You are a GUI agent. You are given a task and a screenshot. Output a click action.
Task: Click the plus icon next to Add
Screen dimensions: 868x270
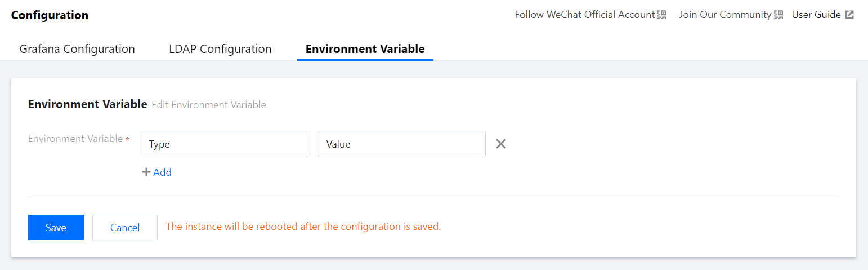tap(146, 172)
